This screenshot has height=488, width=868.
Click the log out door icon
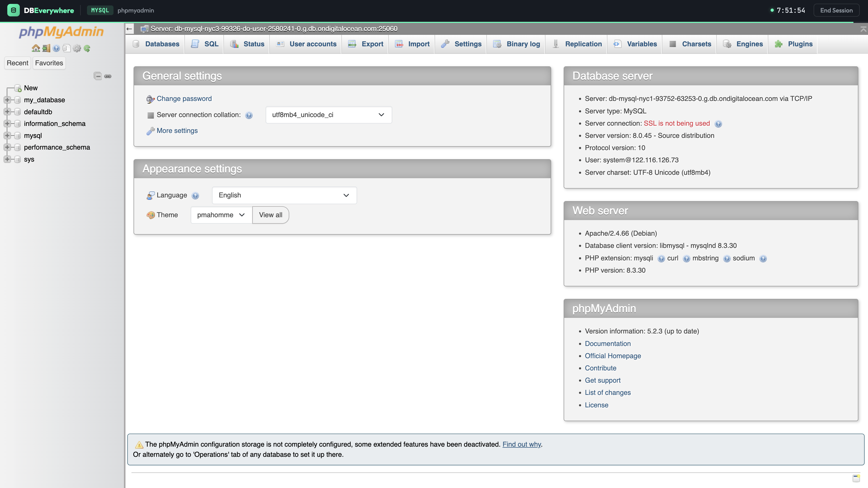(46, 48)
